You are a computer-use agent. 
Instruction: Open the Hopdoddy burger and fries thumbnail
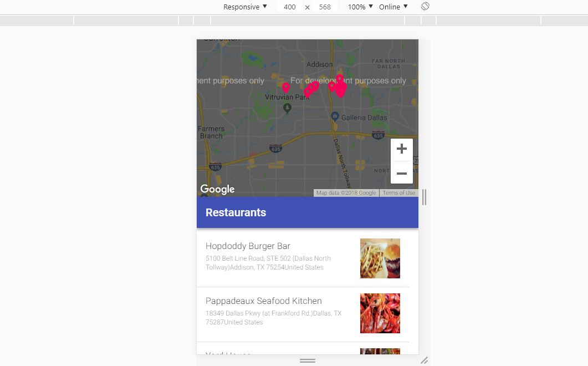coord(380,258)
